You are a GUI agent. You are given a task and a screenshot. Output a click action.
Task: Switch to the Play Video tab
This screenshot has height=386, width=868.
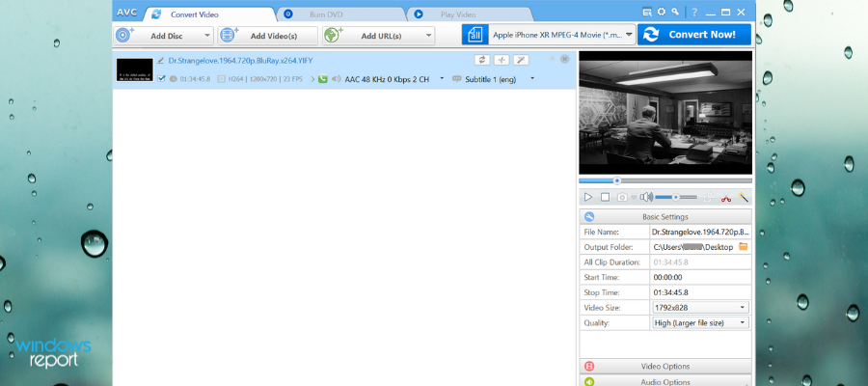tap(470, 14)
